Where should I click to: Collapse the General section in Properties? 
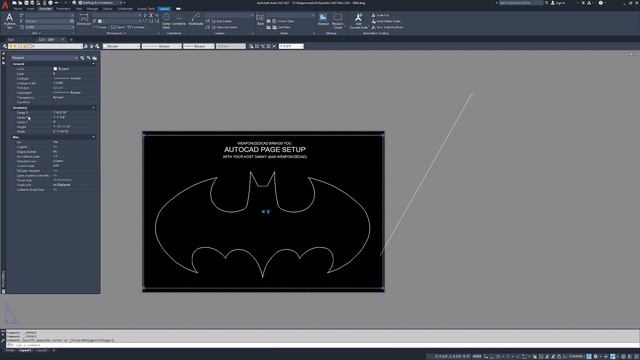(93, 64)
